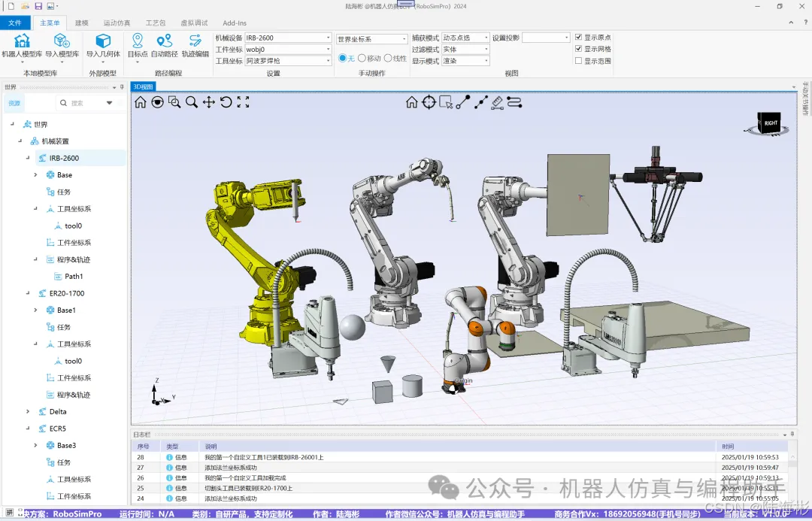Open the 机器人模型库 robot library
Image resolution: width=812 pixels, height=521 pixels.
point(22,46)
